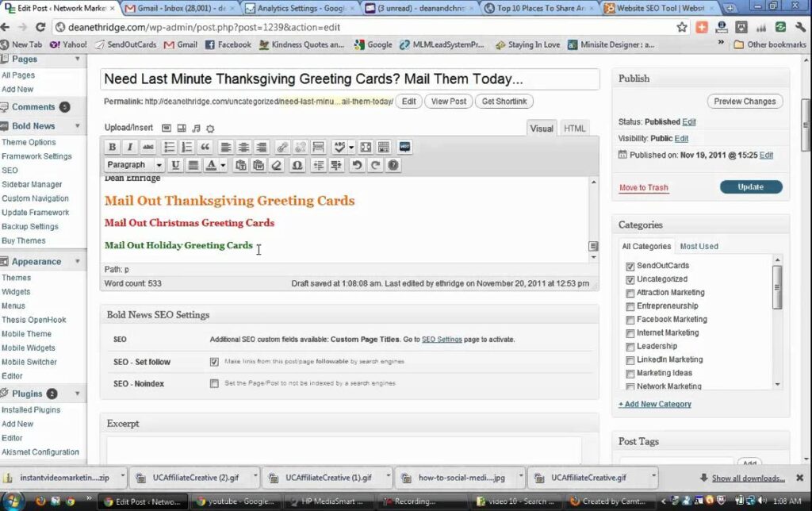This screenshot has height=511, width=812.
Task: Switch to the Visual editor tab
Action: click(x=541, y=129)
